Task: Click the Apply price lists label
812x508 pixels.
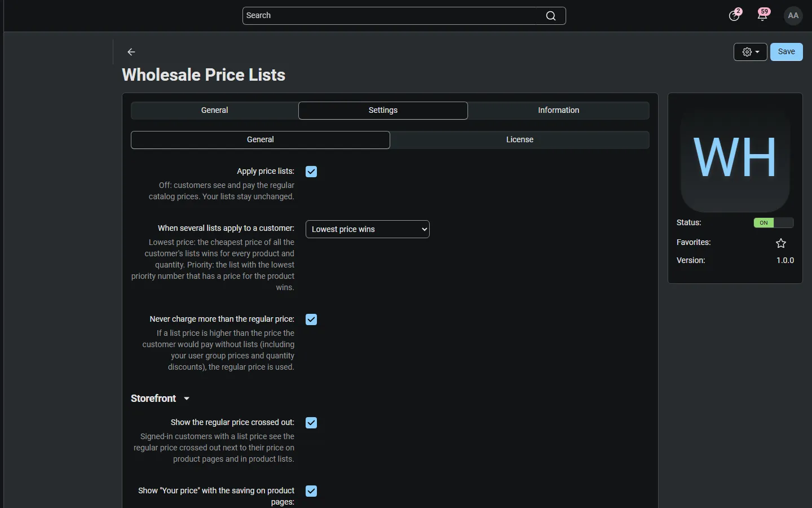Action: click(266, 171)
